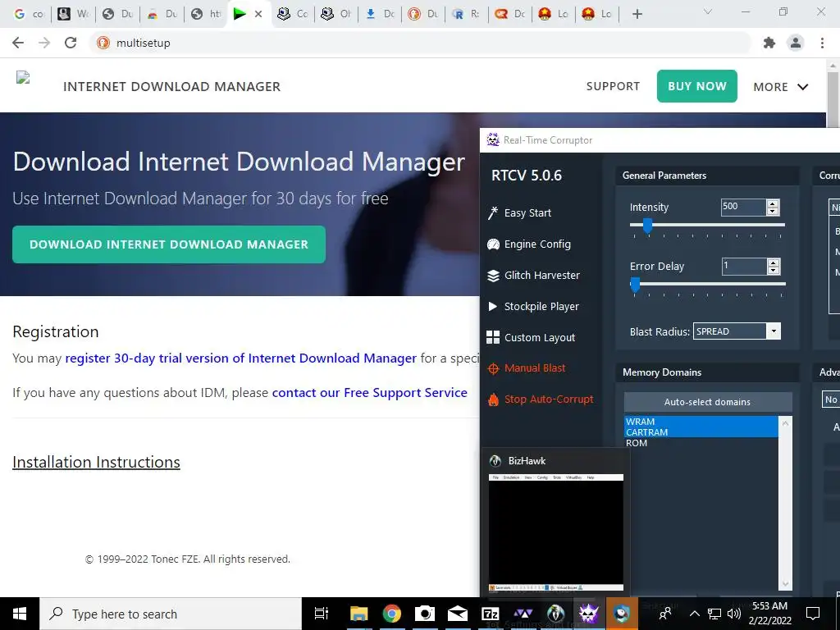840x630 pixels.
Task: Click the INTERNET DOWNLOAD MANAGER site title
Action: coord(172,86)
